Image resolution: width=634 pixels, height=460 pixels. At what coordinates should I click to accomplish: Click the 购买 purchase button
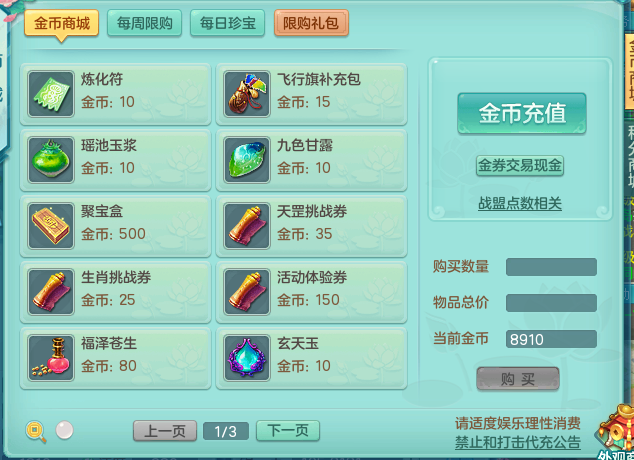click(x=518, y=379)
